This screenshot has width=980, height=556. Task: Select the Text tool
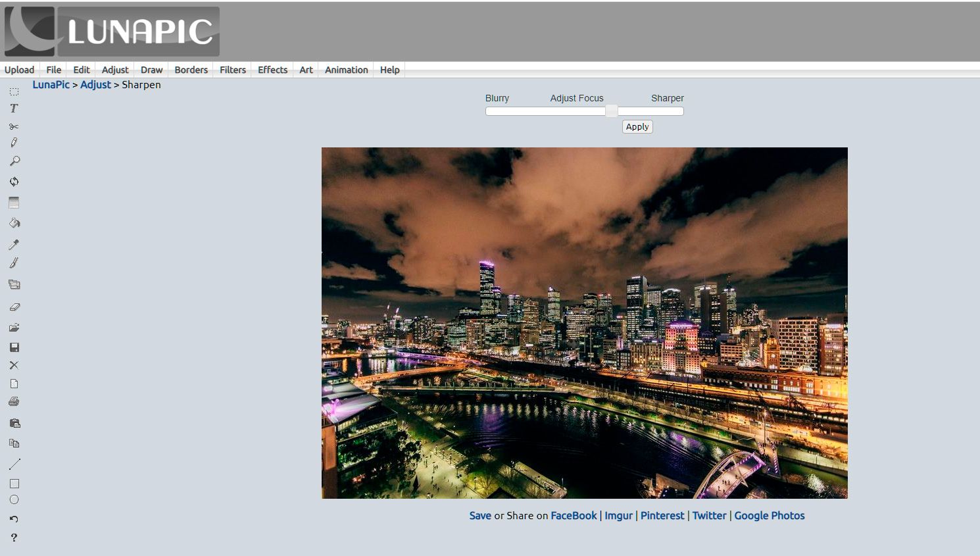(14, 108)
